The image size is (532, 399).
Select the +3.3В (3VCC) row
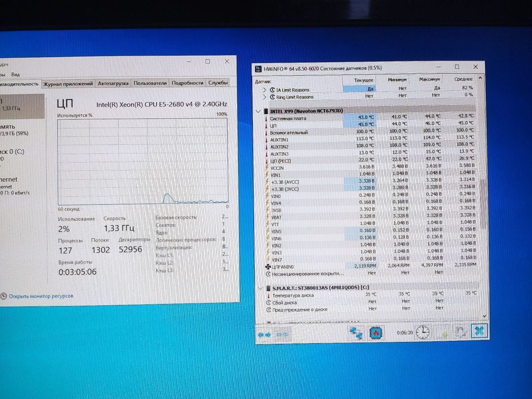pyautogui.click(x=370, y=188)
